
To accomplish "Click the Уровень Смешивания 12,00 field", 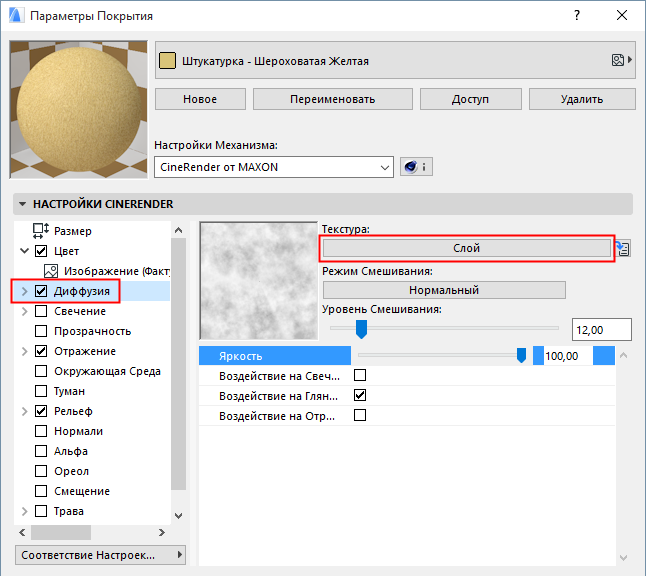I will [602, 330].
